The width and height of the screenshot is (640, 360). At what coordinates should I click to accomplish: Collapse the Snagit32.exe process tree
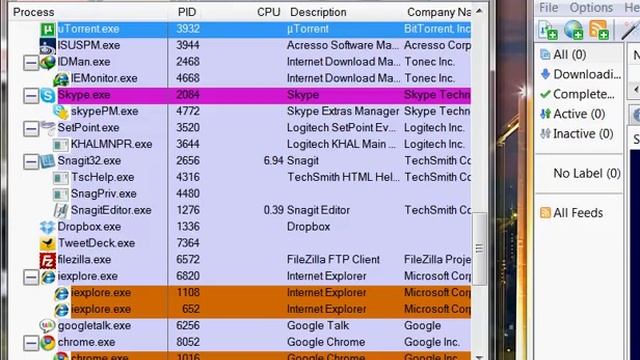(x=31, y=162)
